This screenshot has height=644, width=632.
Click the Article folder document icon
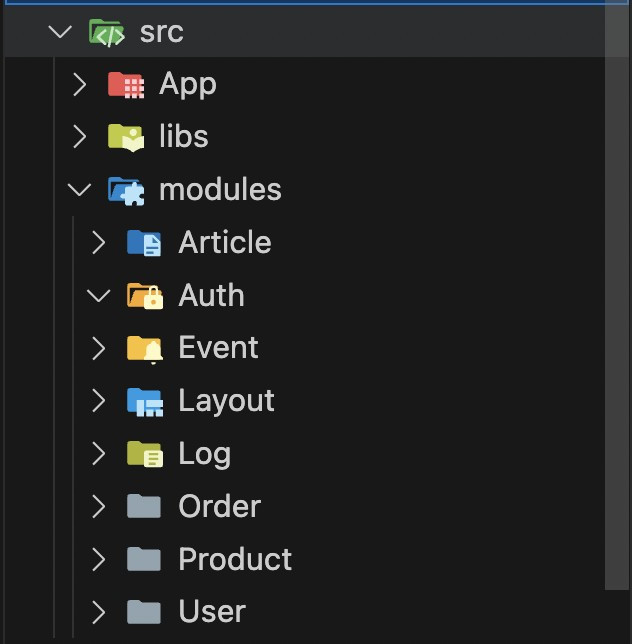point(145,243)
